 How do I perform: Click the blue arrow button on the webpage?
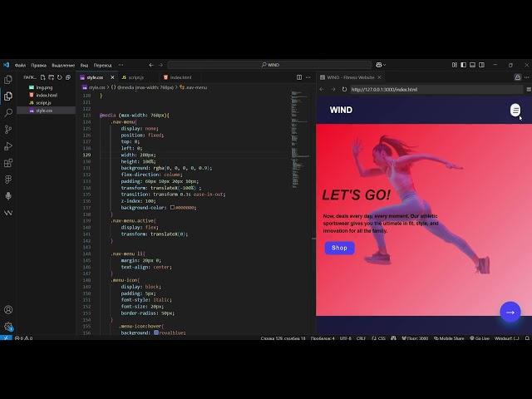pyautogui.click(x=510, y=313)
